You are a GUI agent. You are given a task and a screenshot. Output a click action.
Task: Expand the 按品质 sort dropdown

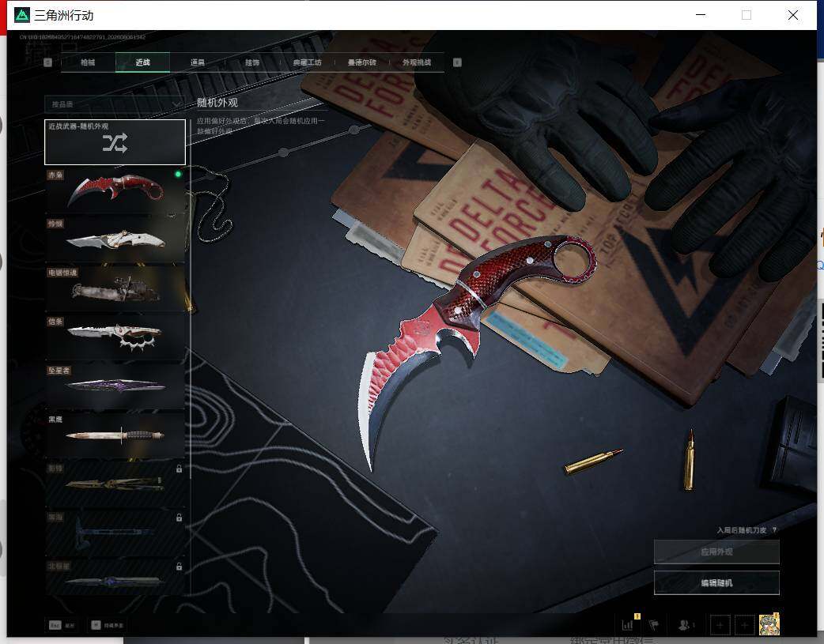click(x=115, y=104)
